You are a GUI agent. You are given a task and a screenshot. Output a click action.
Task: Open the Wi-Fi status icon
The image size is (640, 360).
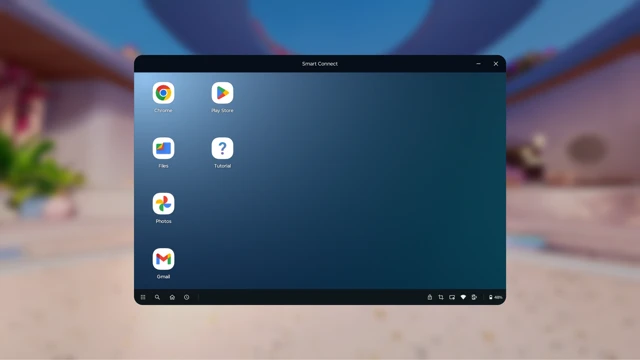pos(463,297)
